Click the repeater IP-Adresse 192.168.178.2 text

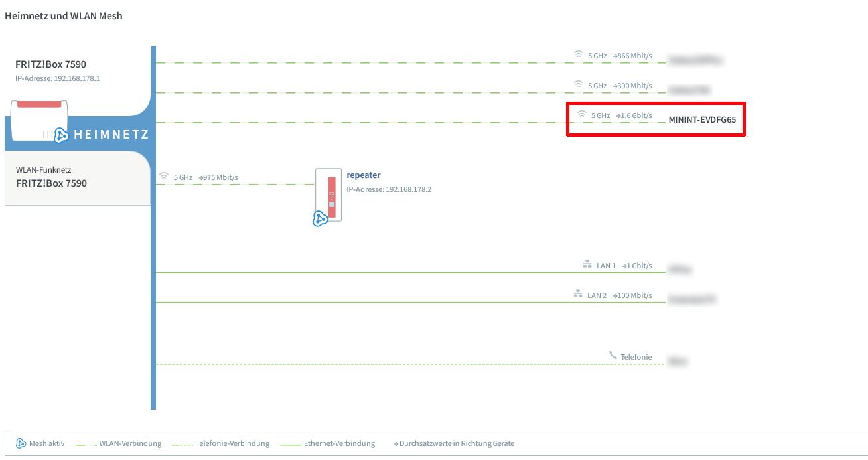pos(389,189)
